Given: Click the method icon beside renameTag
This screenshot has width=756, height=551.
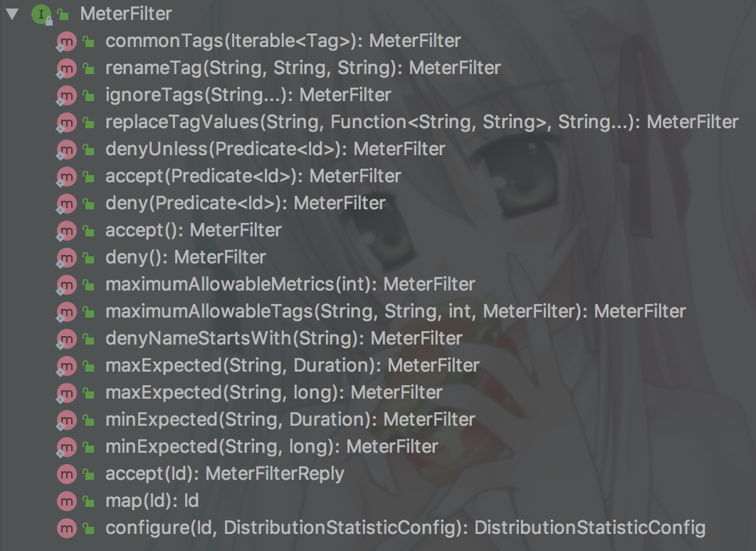Looking at the screenshot, I should 66,68.
